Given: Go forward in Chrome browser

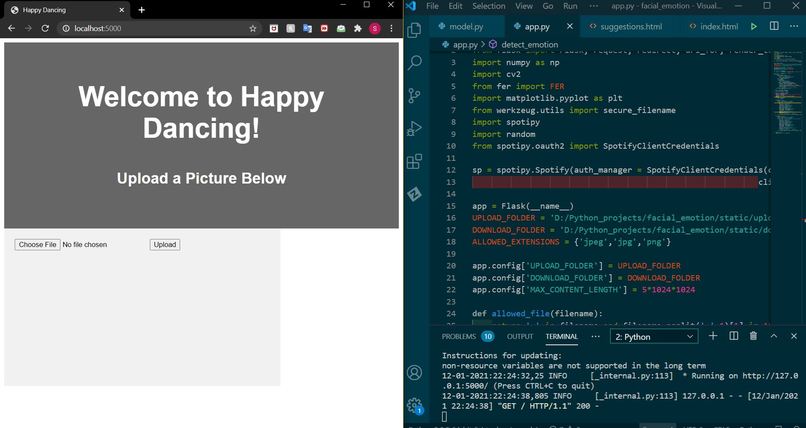Looking at the screenshot, I should click(28, 29).
